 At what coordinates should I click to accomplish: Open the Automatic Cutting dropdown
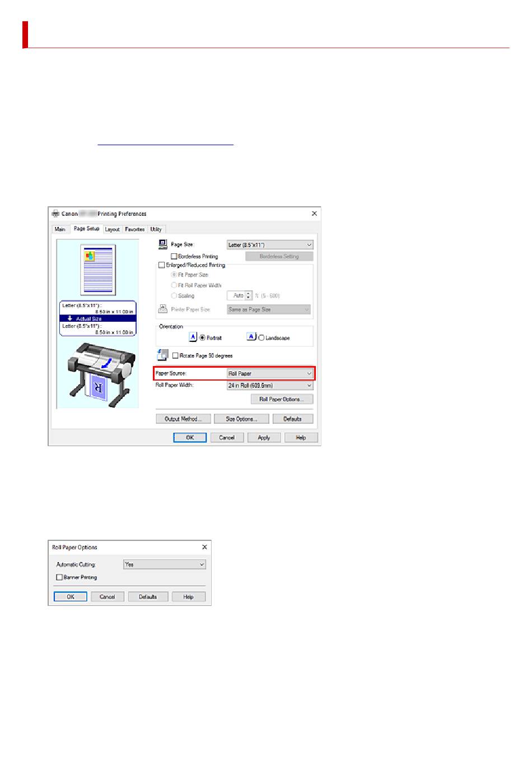pyautogui.click(x=165, y=564)
